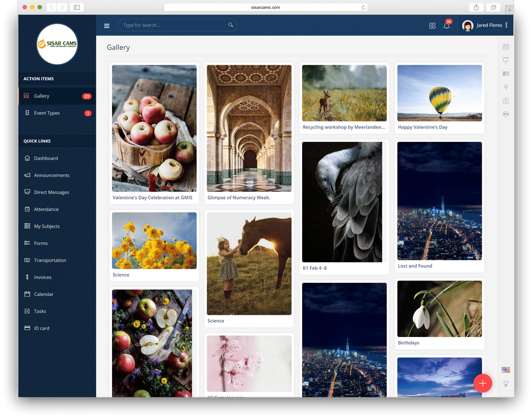Screen dimensions: 532x418
Task: Open the calendar icon in right sidebar
Action: point(505,47)
